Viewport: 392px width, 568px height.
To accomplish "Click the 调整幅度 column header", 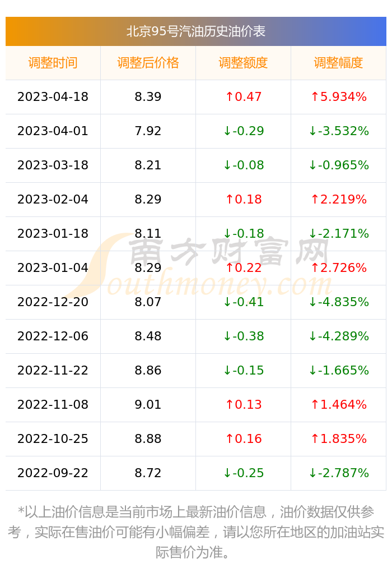I will pos(338,63).
